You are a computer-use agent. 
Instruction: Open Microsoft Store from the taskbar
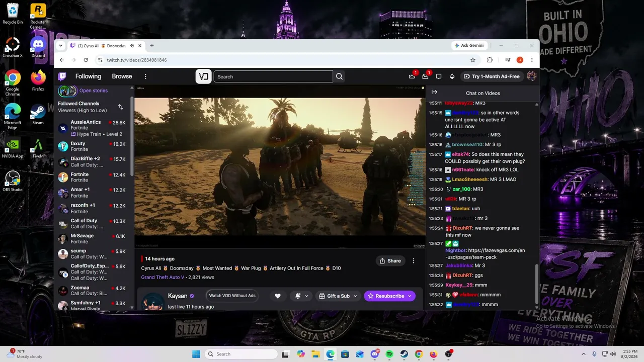point(345,354)
